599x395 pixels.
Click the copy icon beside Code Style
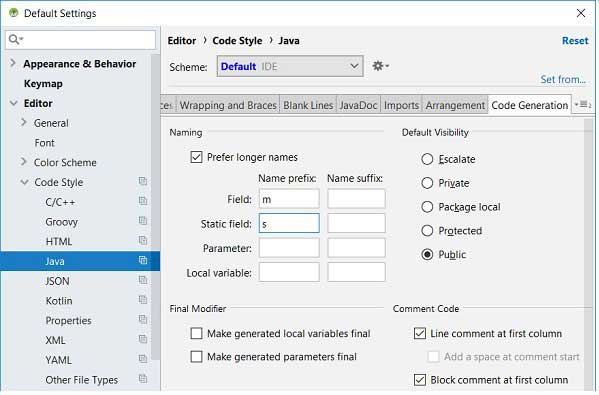(x=143, y=181)
